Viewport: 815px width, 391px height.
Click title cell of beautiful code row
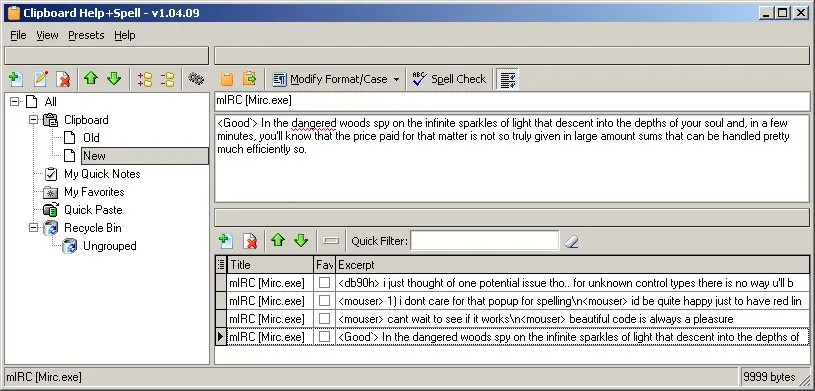pyautogui.click(x=270, y=319)
